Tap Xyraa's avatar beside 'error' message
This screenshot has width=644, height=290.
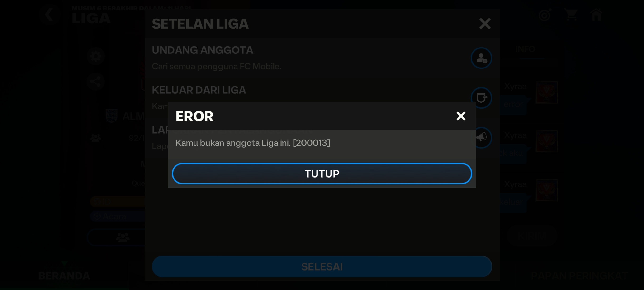point(546,92)
